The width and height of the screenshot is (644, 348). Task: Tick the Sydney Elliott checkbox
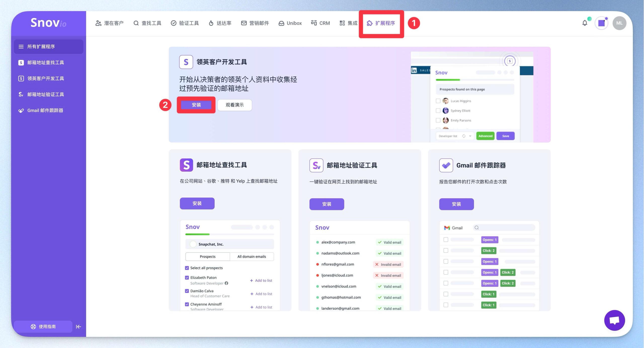438,111
